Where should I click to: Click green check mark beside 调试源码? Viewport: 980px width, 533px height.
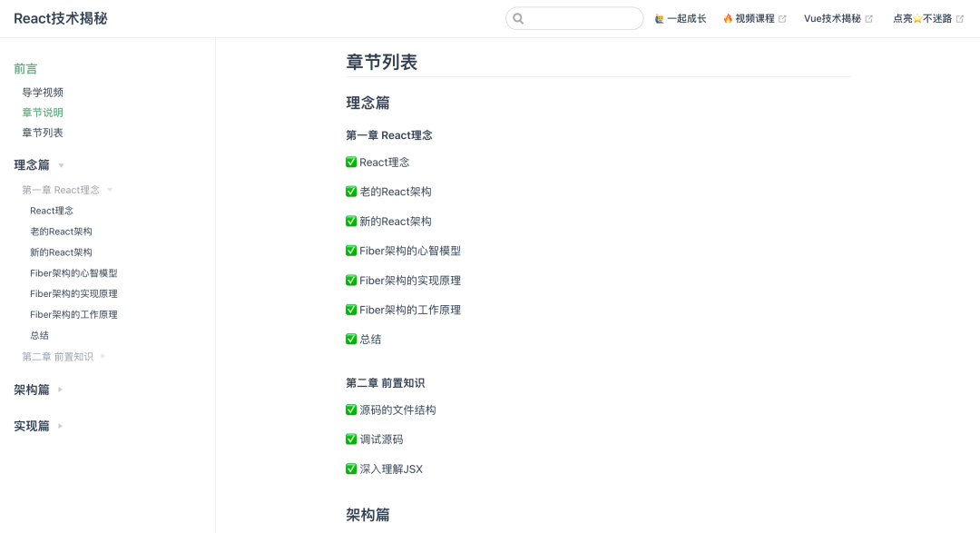(x=351, y=439)
